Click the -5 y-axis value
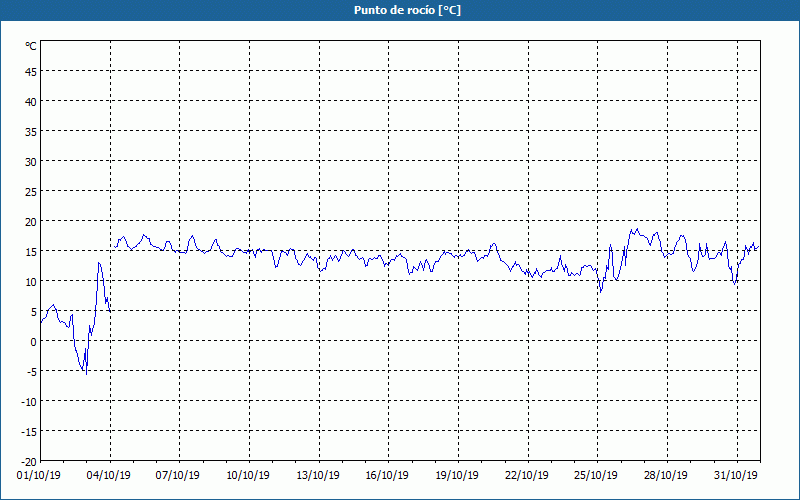This screenshot has height=500, width=800. [x=32, y=371]
